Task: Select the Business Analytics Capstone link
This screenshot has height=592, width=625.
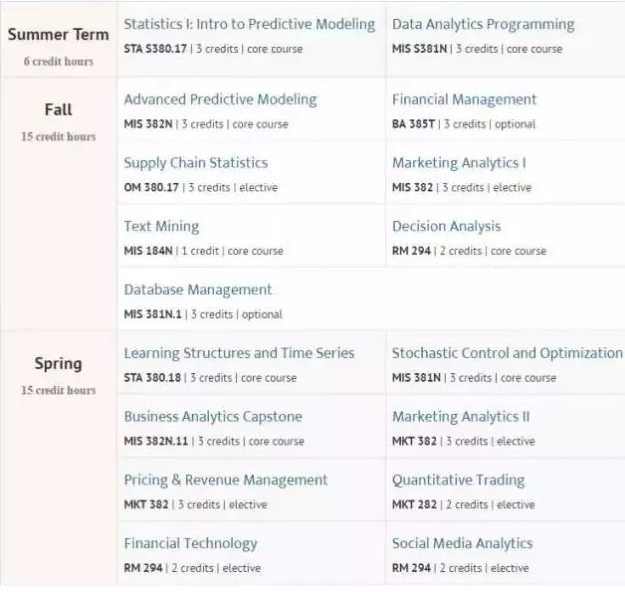Action: click(213, 417)
